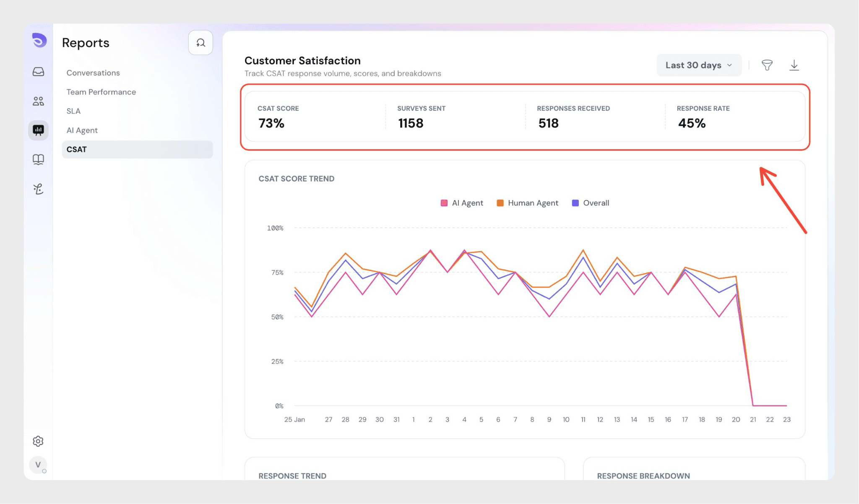The height and width of the screenshot is (504, 859).
Task: Go to SLA report
Action: [x=73, y=111]
